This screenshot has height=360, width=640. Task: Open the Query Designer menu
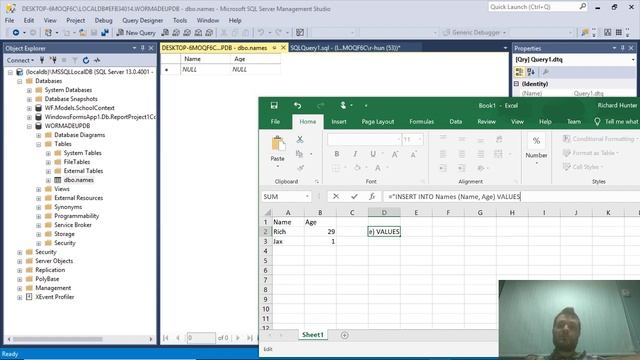142,20
